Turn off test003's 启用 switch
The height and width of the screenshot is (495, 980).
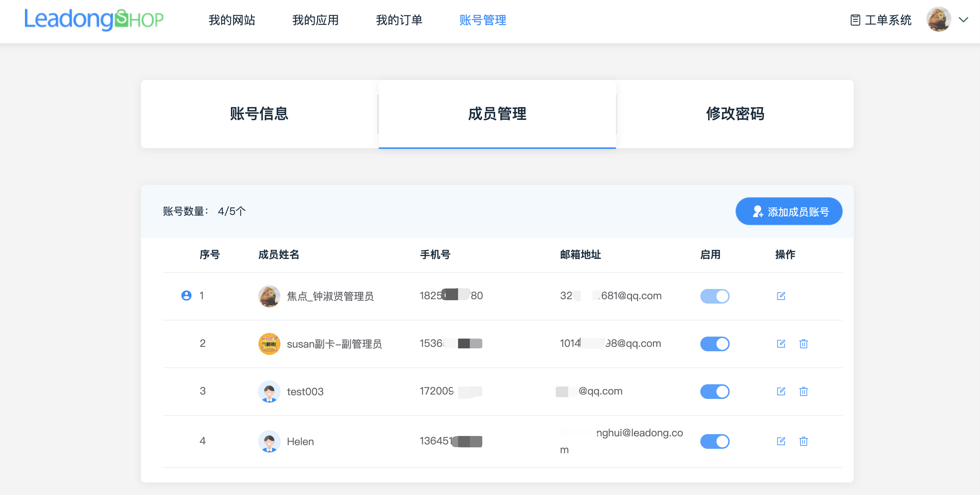click(x=715, y=391)
